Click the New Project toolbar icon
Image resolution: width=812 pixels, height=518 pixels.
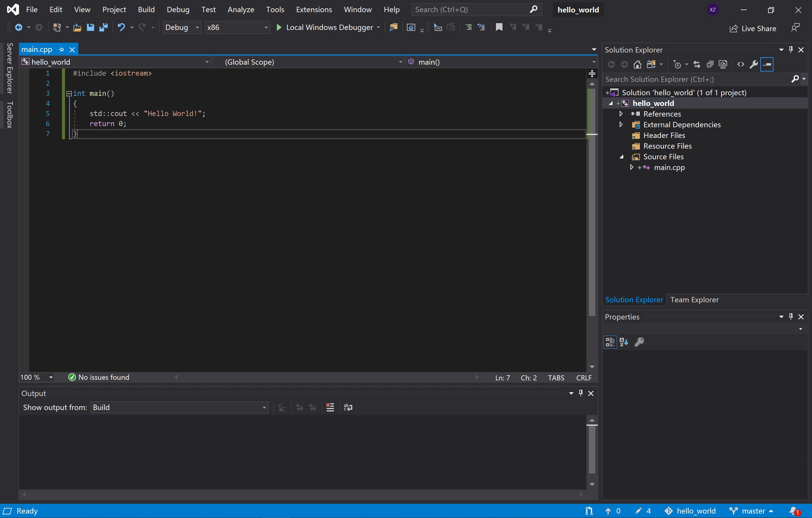57,27
